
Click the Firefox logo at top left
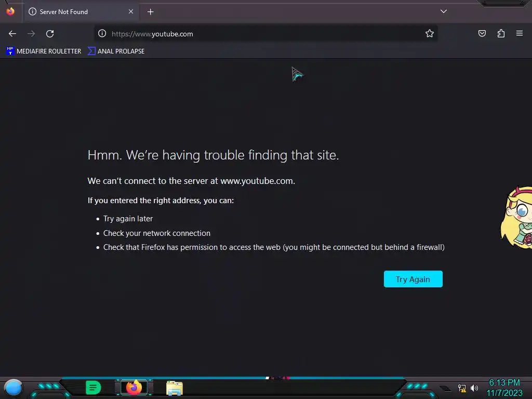pos(10,11)
